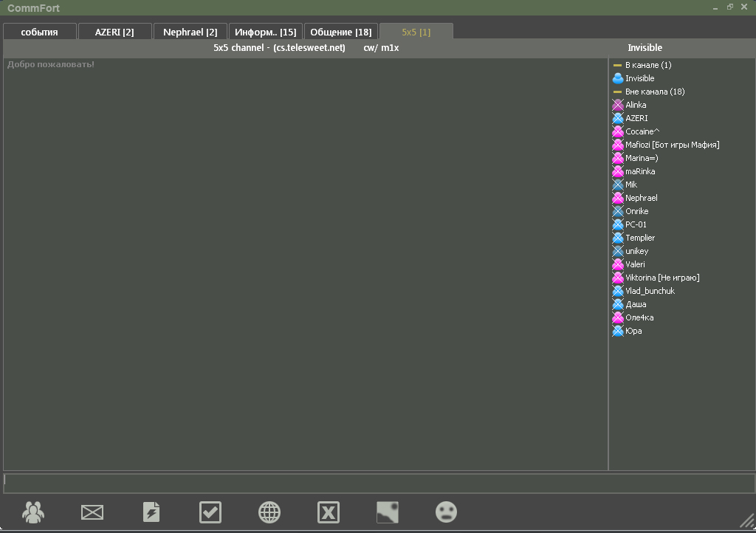Open the AZERI [2] tab
Image resolution: width=756 pixels, height=533 pixels.
pyautogui.click(x=114, y=32)
